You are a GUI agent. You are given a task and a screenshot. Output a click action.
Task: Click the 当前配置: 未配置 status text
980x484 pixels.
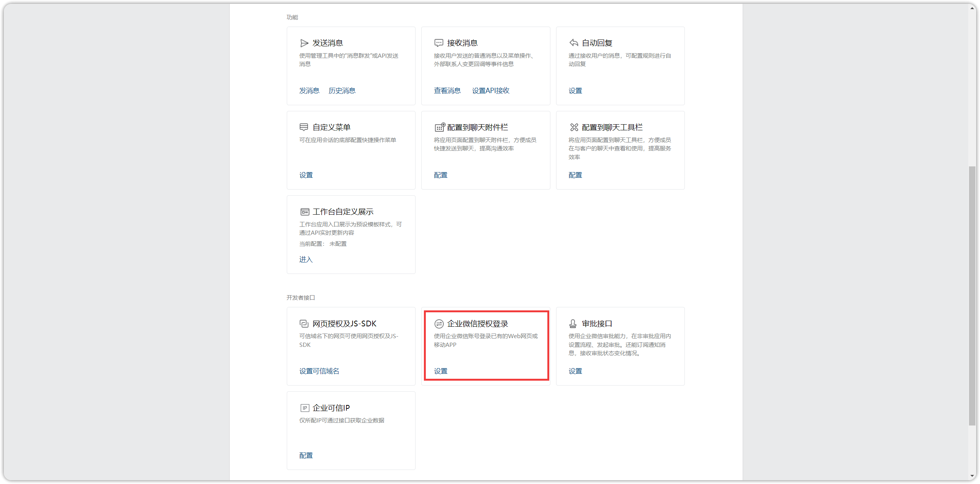tap(323, 244)
